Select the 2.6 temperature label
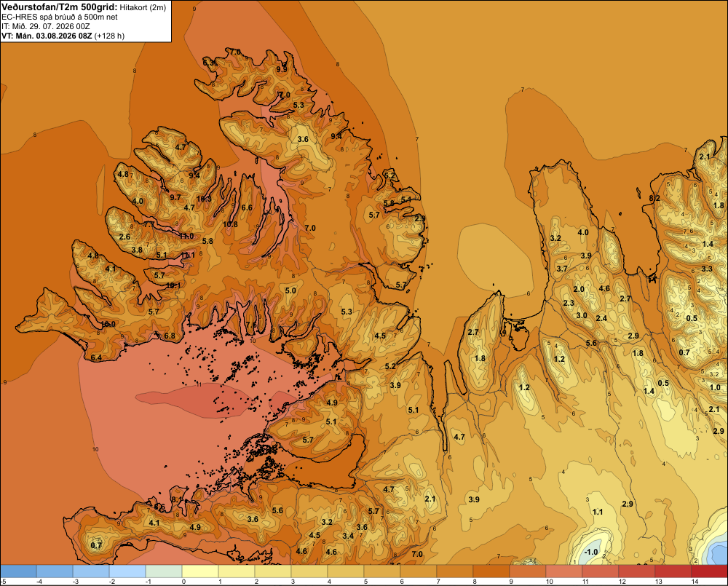This screenshot has height=586, width=728. point(124,237)
